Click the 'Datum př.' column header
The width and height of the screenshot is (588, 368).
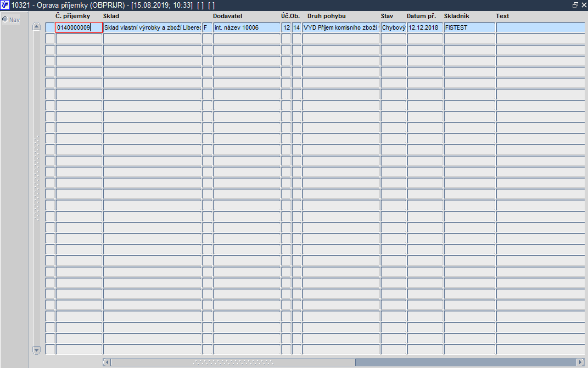[421, 16]
